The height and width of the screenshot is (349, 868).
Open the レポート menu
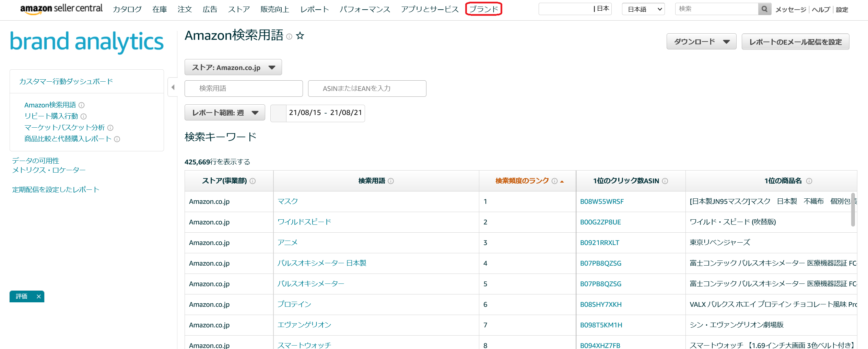click(315, 9)
